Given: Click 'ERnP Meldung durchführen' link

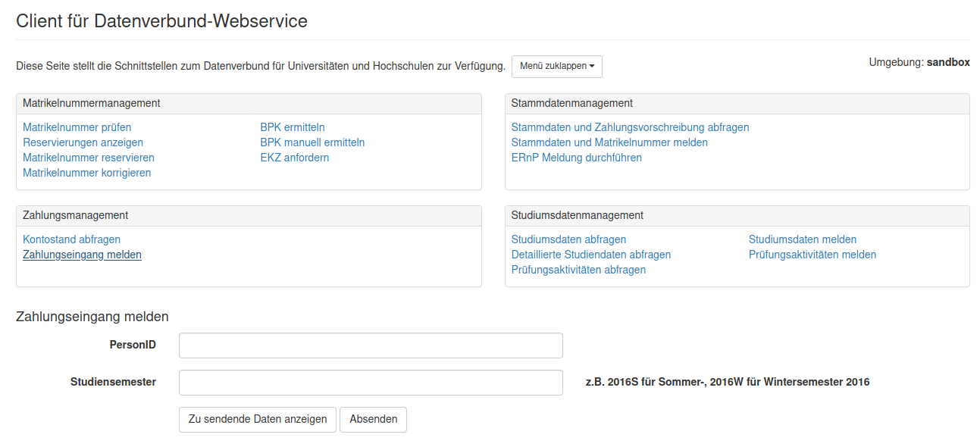Looking at the screenshot, I should [x=576, y=158].
